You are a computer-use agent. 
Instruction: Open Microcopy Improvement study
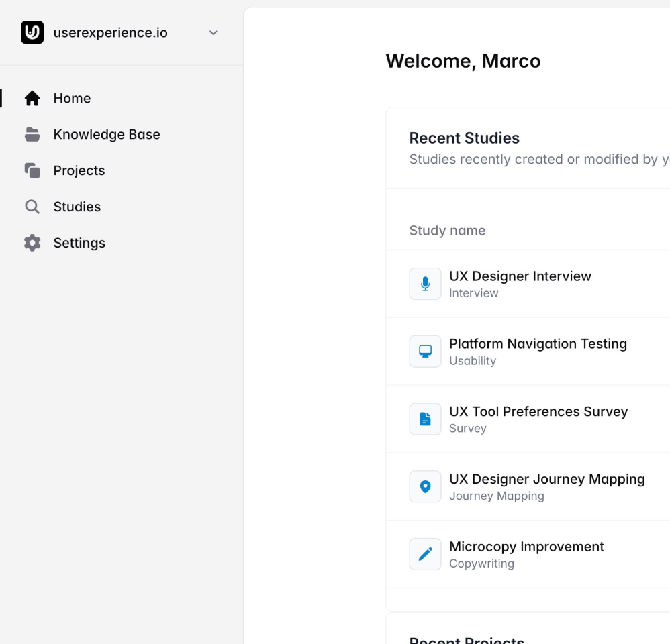click(x=526, y=547)
